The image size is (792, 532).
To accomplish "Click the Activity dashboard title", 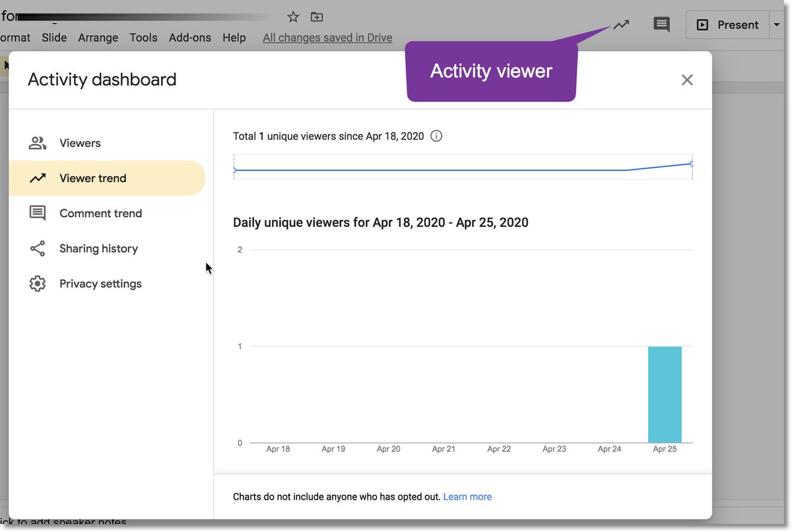I will click(x=102, y=80).
